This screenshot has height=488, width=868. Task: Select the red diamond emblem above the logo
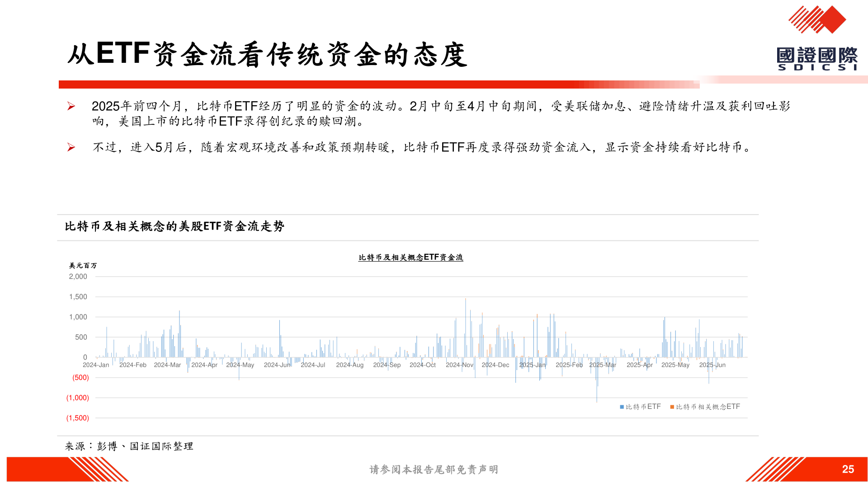816,19
